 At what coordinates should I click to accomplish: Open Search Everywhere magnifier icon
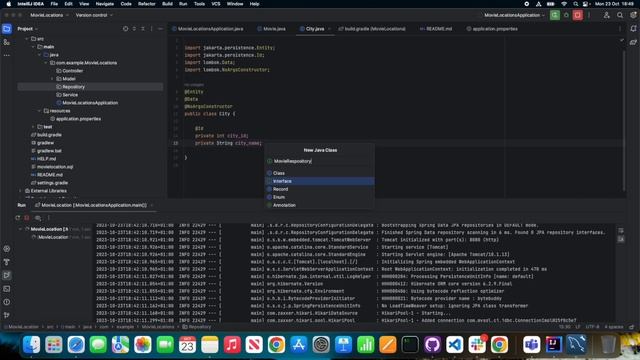(x=620, y=15)
